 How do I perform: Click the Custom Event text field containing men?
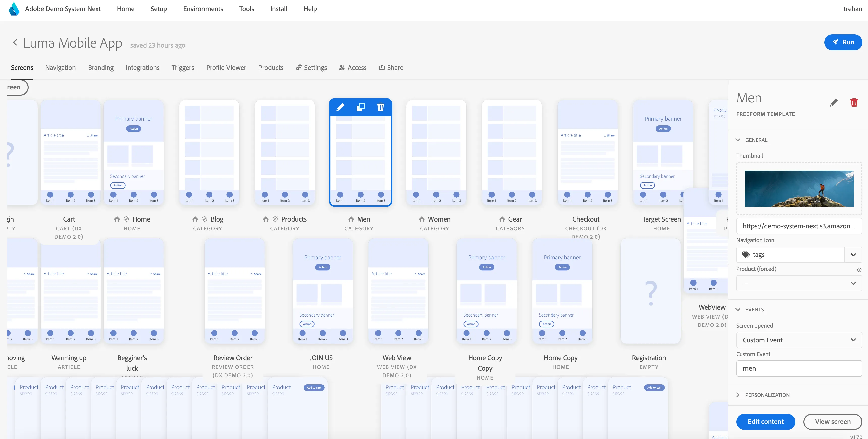(799, 368)
